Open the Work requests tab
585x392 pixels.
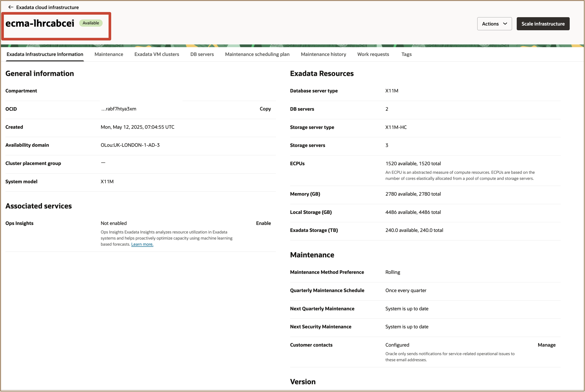point(373,54)
